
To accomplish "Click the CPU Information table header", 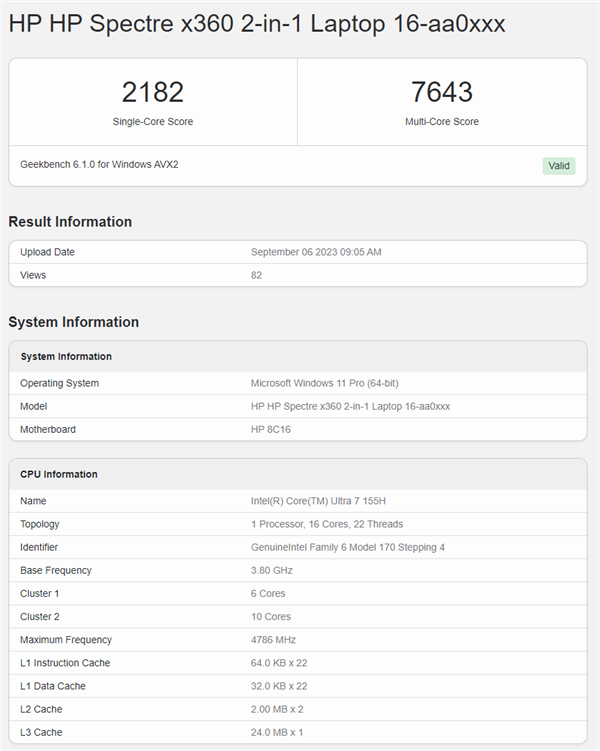I will [59, 474].
